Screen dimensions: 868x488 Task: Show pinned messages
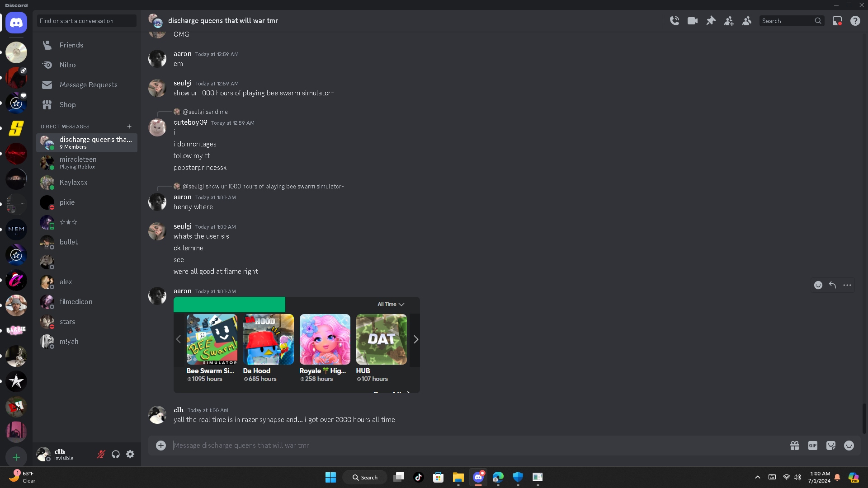(711, 21)
